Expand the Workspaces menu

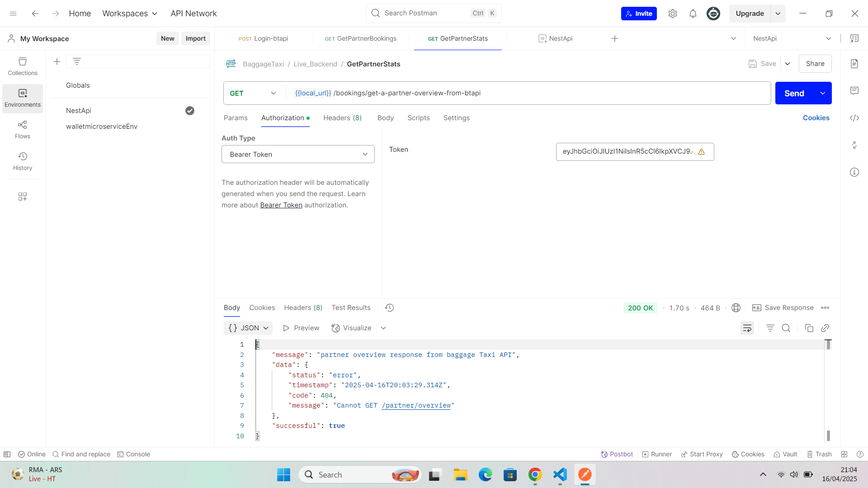pyautogui.click(x=130, y=14)
